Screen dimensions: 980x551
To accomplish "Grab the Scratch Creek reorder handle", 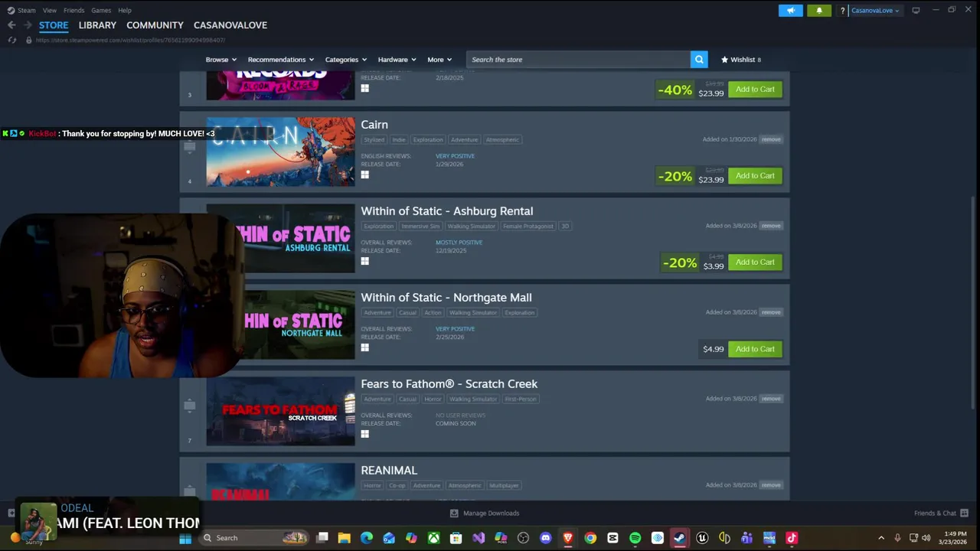I will click(x=190, y=406).
